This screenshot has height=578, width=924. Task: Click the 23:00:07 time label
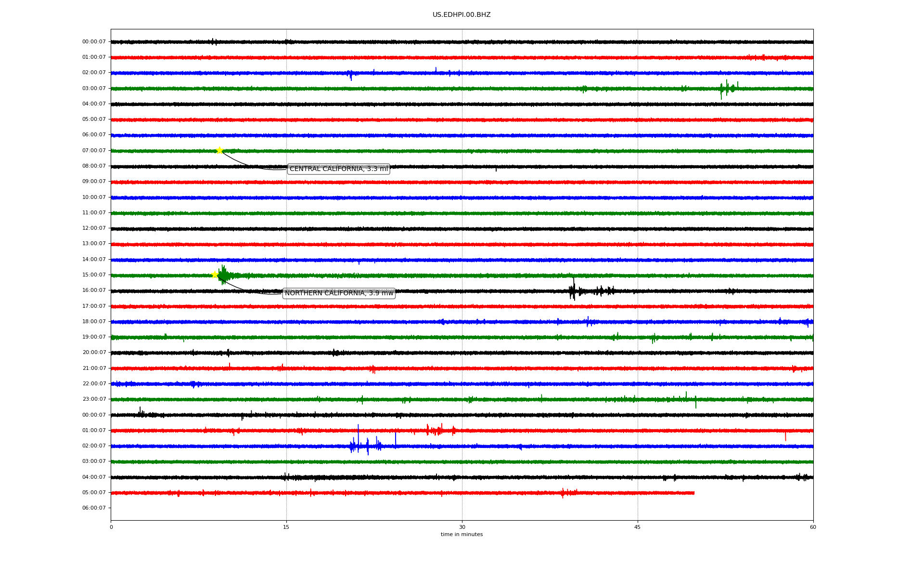[x=94, y=399]
